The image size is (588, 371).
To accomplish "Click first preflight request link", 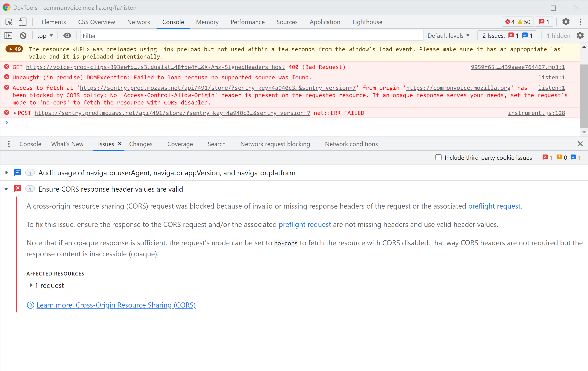I will tap(494, 206).
